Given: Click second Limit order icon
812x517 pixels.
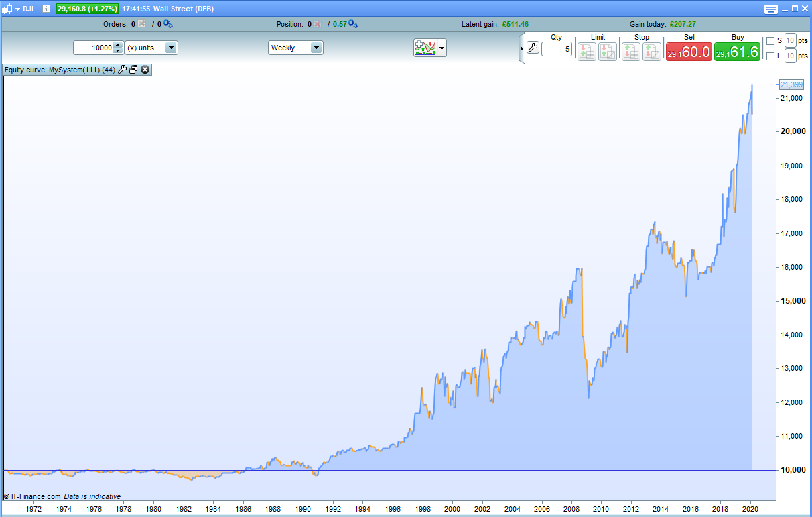Looking at the screenshot, I should point(608,52).
